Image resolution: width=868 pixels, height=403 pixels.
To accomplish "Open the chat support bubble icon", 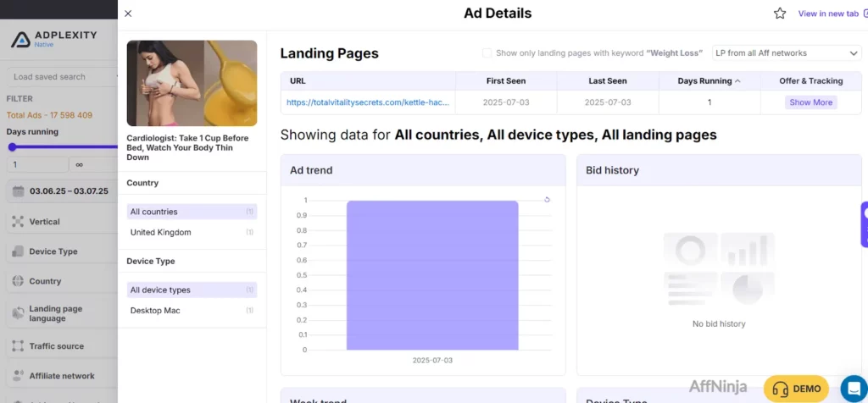I will click(x=853, y=389).
